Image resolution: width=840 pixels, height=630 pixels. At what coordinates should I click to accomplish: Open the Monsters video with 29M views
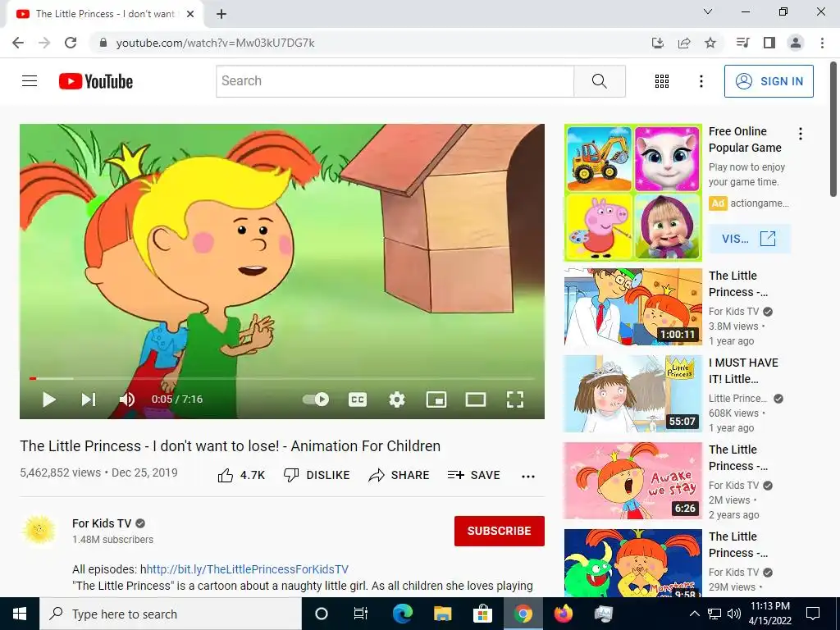tap(632, 563)
